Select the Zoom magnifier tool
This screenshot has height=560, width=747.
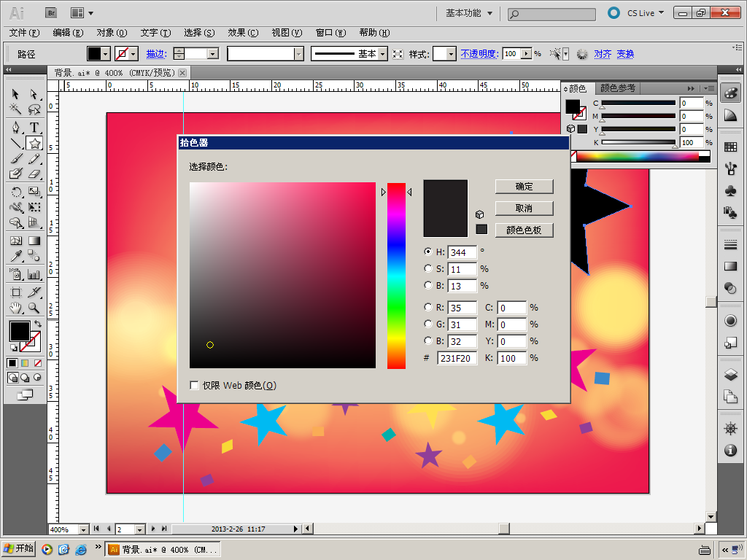[34, 308]
